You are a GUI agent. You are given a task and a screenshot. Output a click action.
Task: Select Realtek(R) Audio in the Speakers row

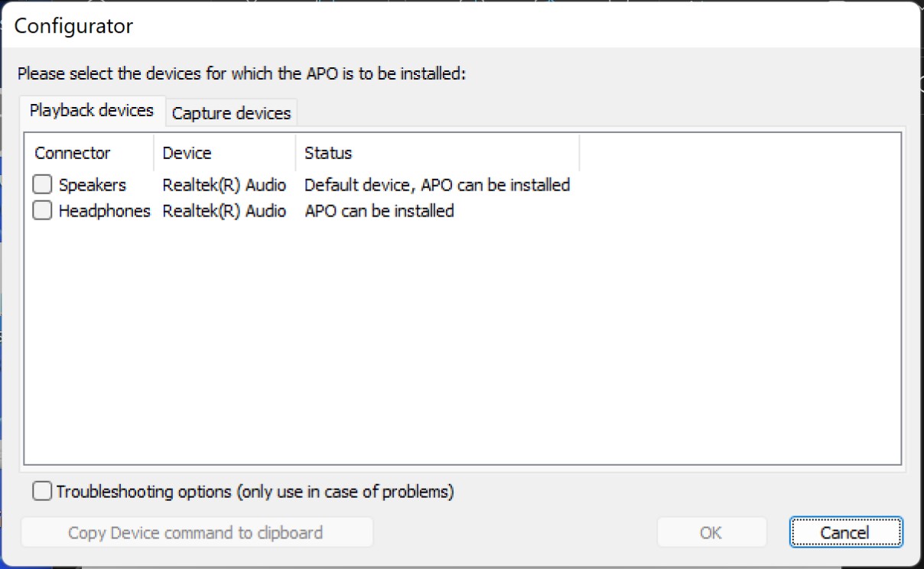coord(224,185)
